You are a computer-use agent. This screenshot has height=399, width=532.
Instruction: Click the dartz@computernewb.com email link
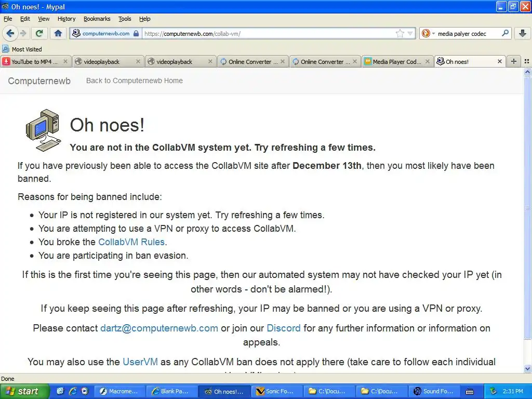(x=159, y=328)
